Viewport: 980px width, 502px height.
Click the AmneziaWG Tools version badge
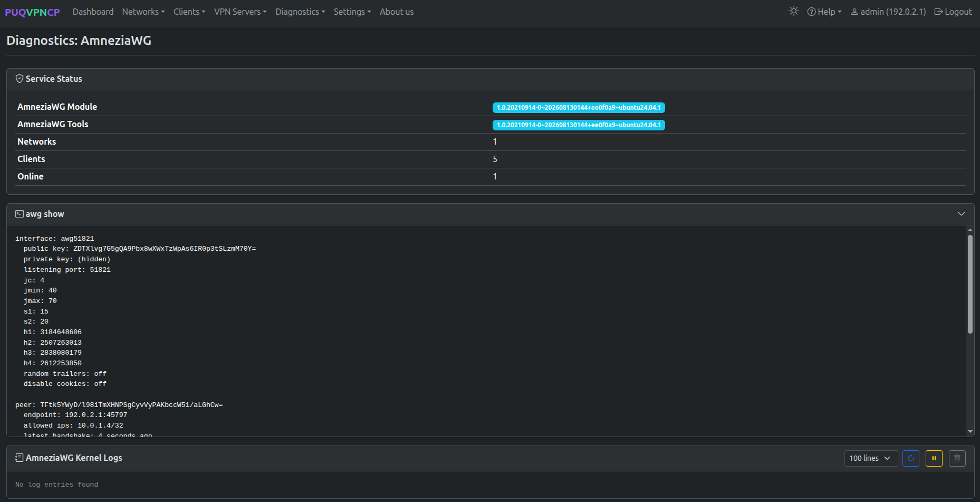pyautogui.click(x=579, y=125)
